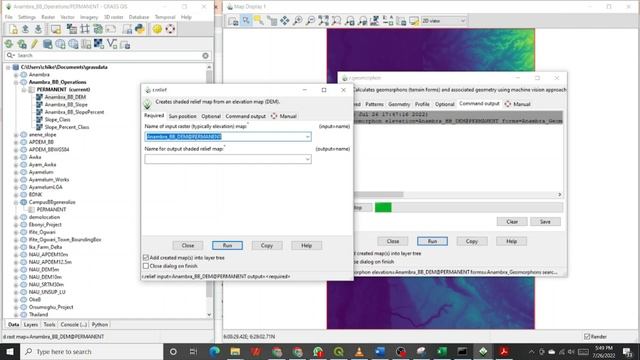This screenshot has height=360, width=640.
Task: Select the pan tool in Map Display
Action: point(284,21)
